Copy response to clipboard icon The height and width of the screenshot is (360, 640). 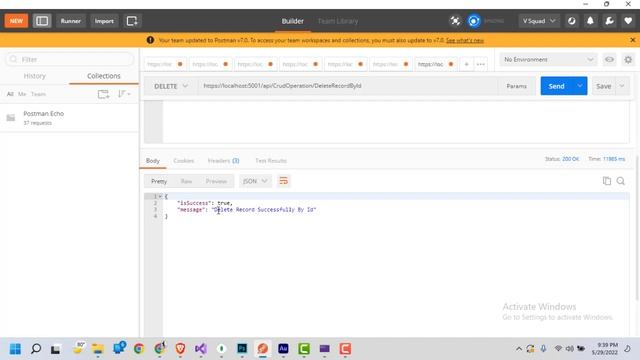[x=607, y=181]
